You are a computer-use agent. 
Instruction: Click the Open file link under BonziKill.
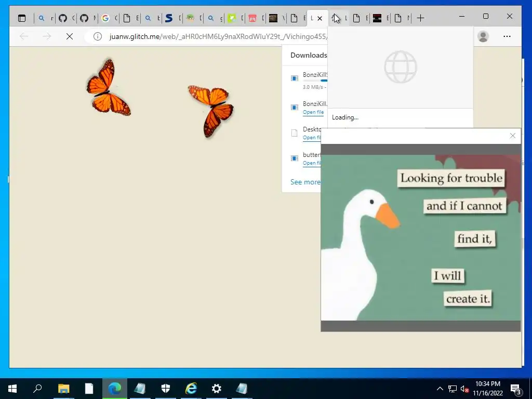pos(313,112)
